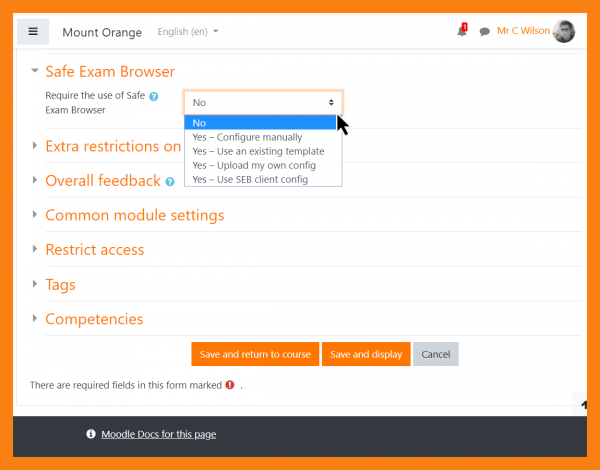Select 'Yes – Configure manually' option
The height and width of the screenshot is (470, 600).
[247, 137]
